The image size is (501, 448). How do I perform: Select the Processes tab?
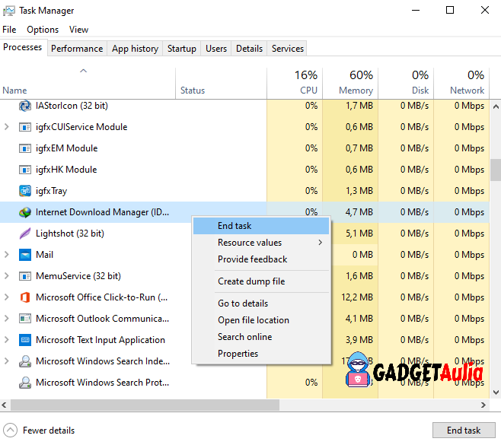[23, 47]
